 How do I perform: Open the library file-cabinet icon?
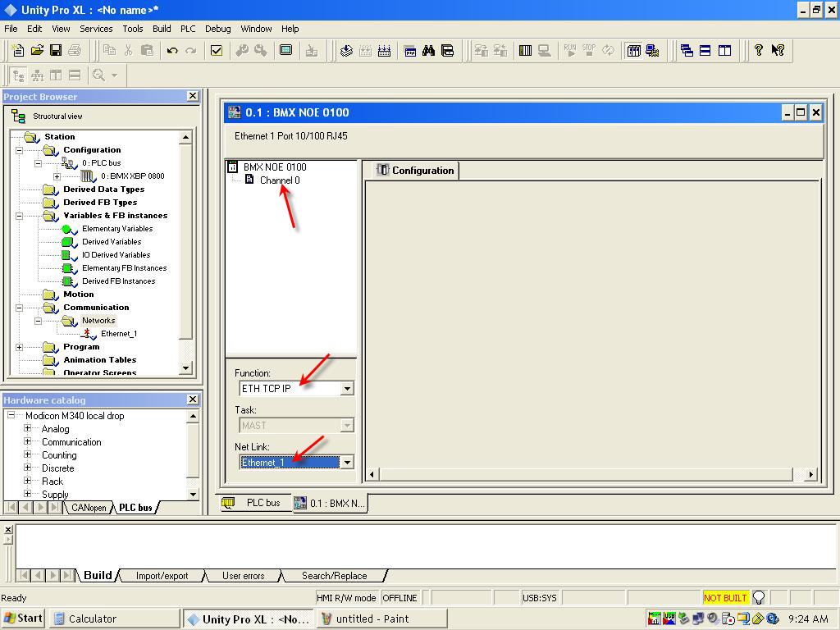[447, 51]
